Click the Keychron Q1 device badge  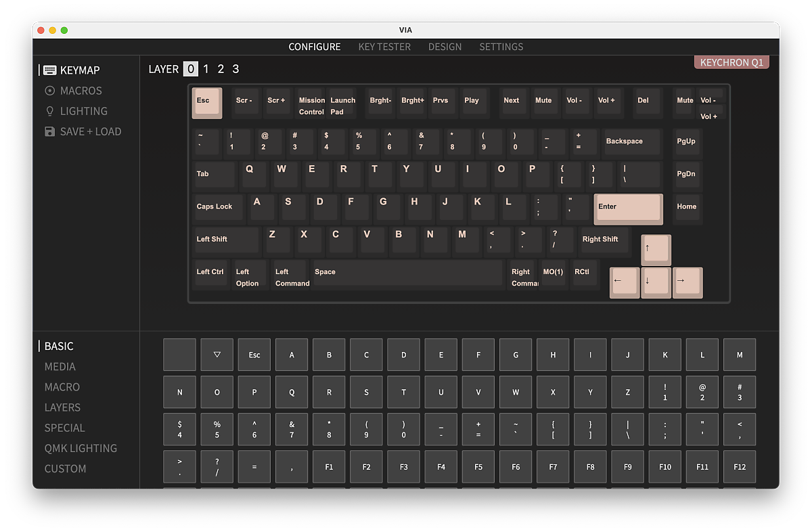click(731, 62)
